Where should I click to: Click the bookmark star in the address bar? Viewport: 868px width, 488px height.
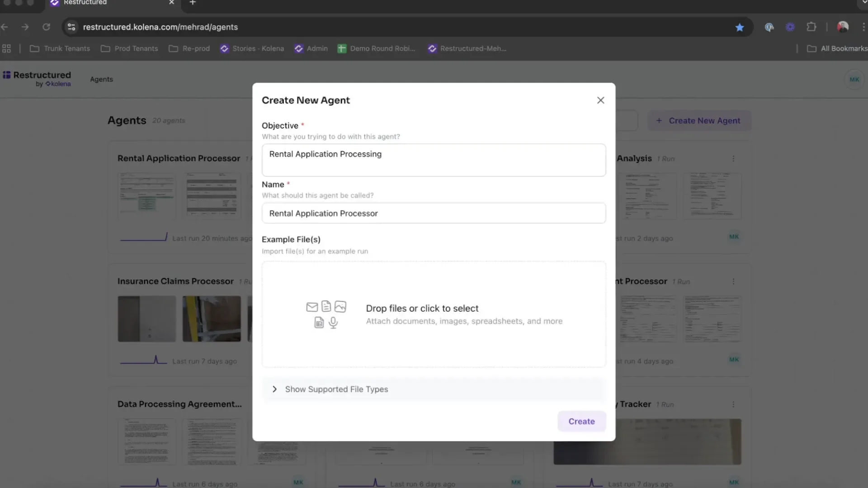[740, 27]
